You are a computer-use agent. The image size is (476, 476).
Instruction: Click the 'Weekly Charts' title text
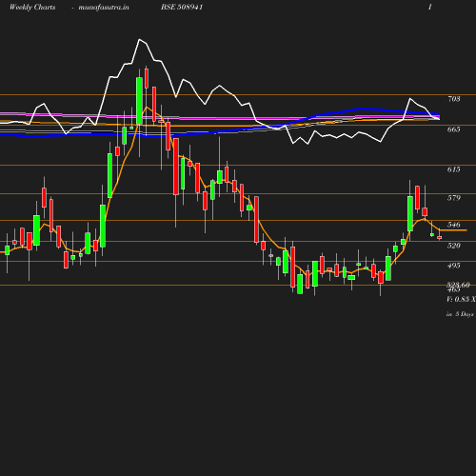point(32,8)
